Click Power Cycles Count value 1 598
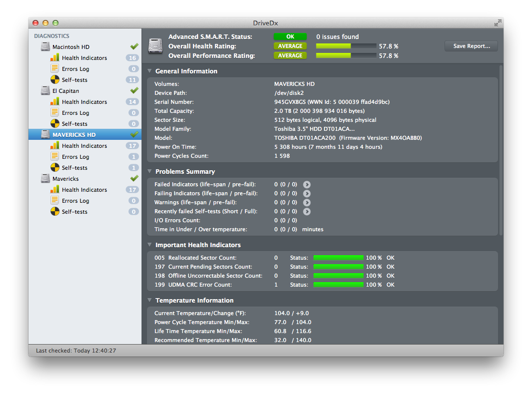This screenshot has width=532, height=396. (282, 156)
